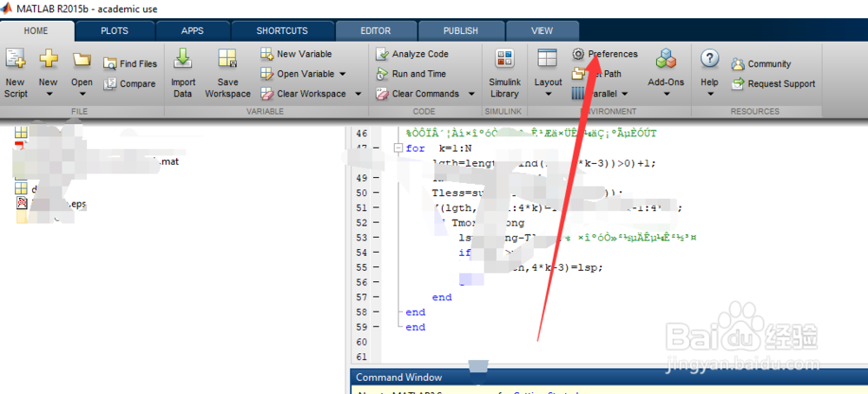Click the Add-Ons cubes icon
This screenshot has width=868, height=394.
[666, 59]
